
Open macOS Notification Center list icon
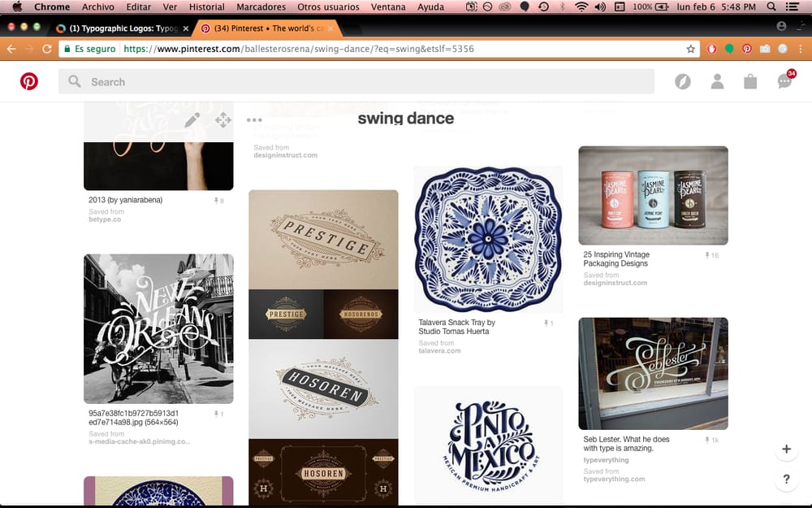792,7
